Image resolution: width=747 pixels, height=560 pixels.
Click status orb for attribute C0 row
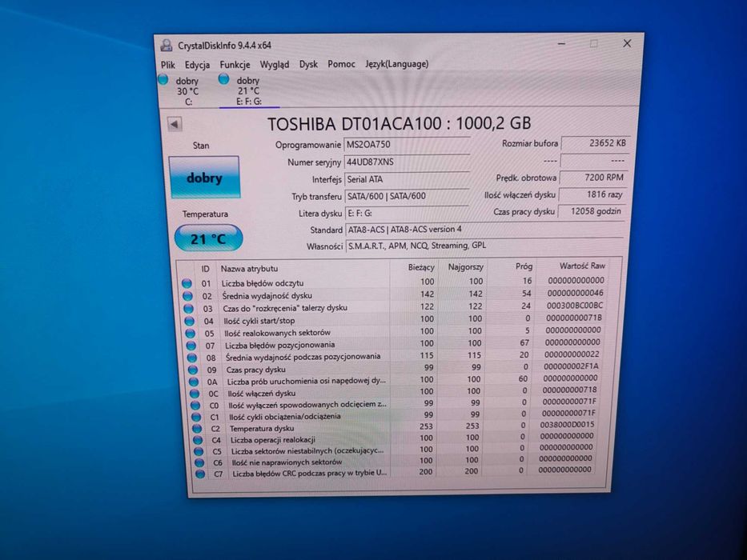point(195,406)
